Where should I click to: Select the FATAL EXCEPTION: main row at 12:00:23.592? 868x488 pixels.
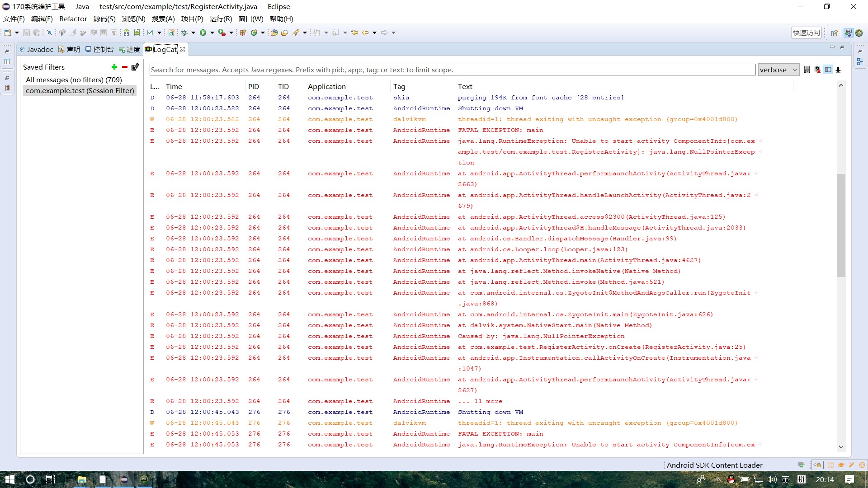pos(470,130)
